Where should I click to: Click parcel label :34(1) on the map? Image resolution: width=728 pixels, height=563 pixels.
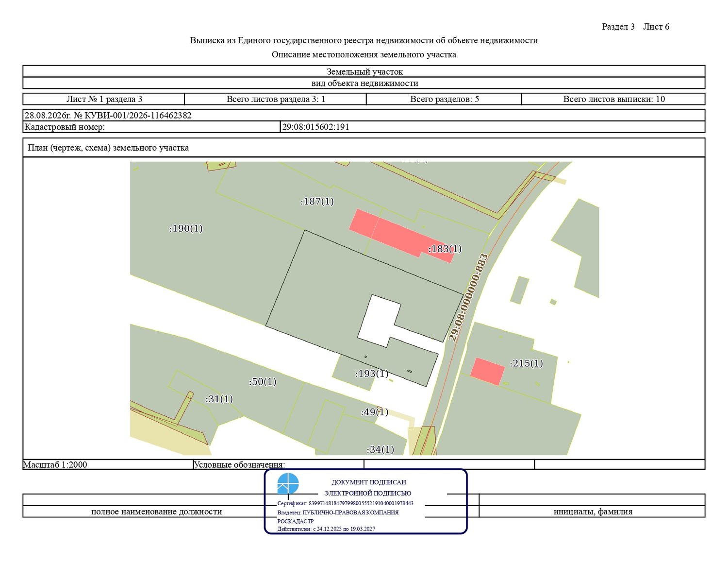[381, 449]
